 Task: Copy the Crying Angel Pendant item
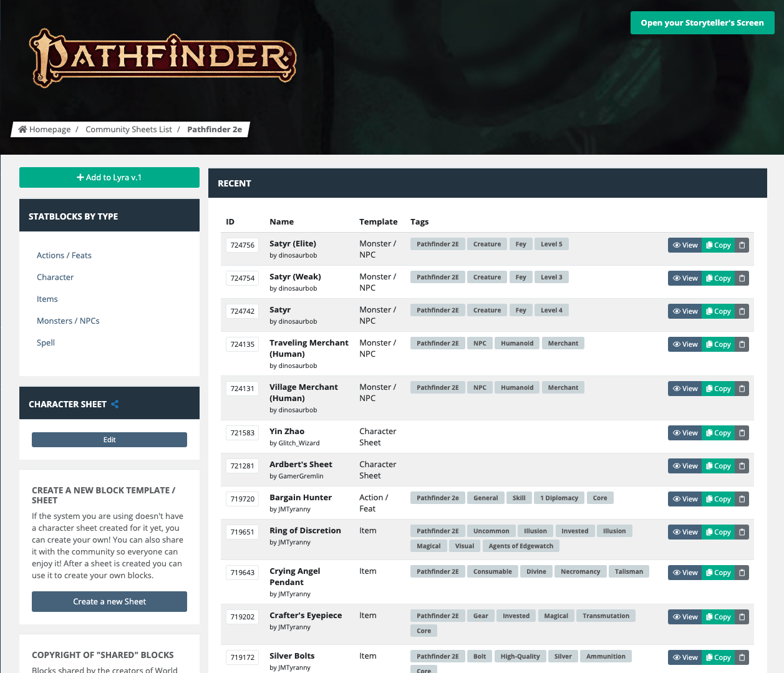(717, 572)
